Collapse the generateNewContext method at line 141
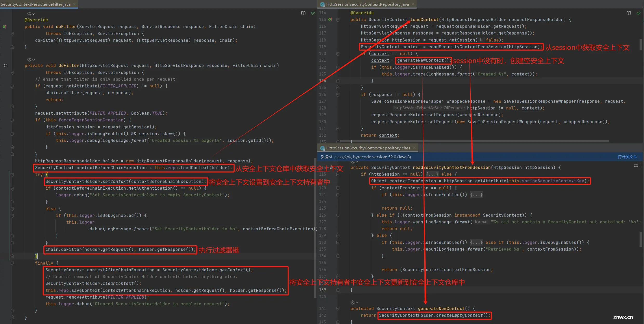 338,308
